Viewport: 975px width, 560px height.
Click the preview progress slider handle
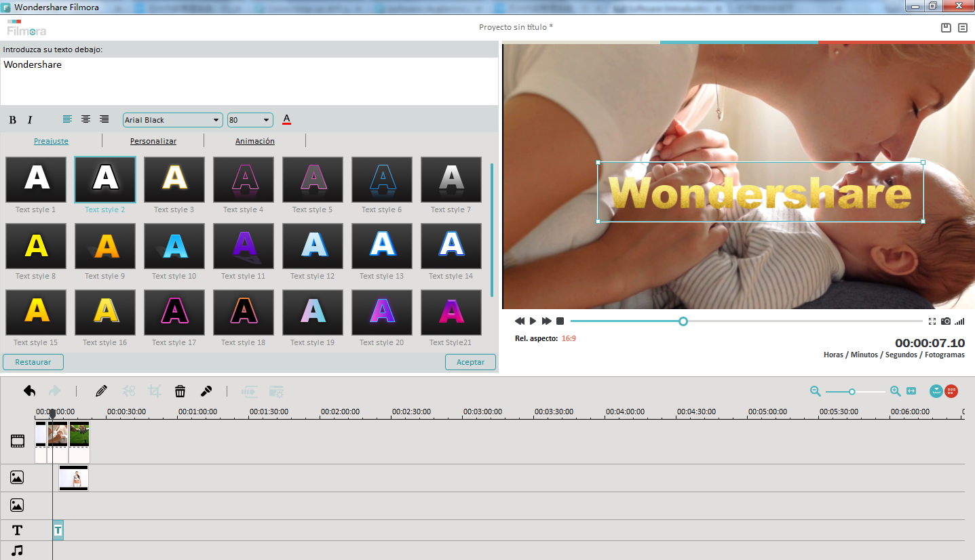pyautogui.click(x=683, y=321)
